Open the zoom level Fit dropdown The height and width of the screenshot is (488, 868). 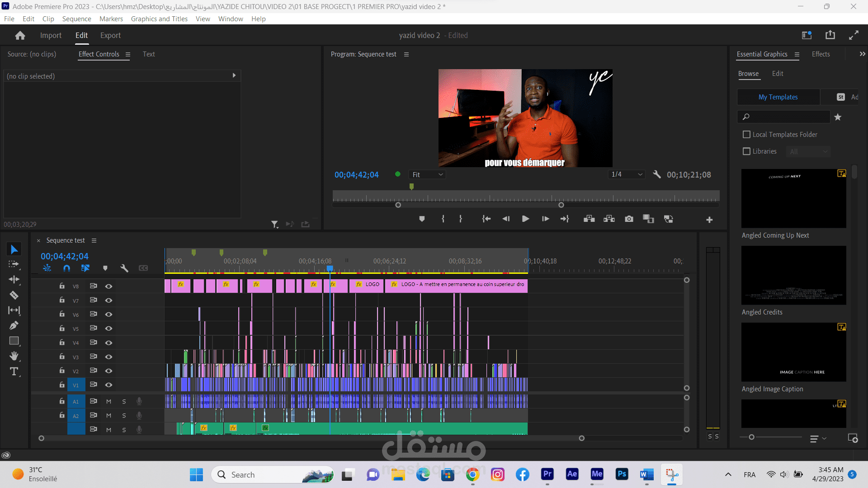[427, 174]
